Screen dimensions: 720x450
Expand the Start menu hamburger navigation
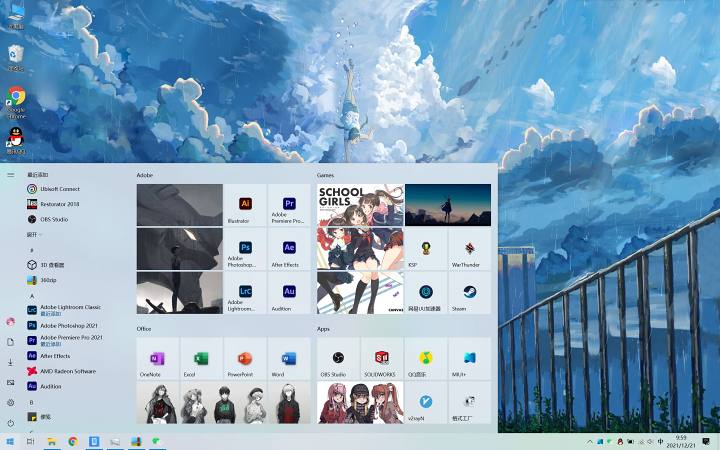coord(11,175)
